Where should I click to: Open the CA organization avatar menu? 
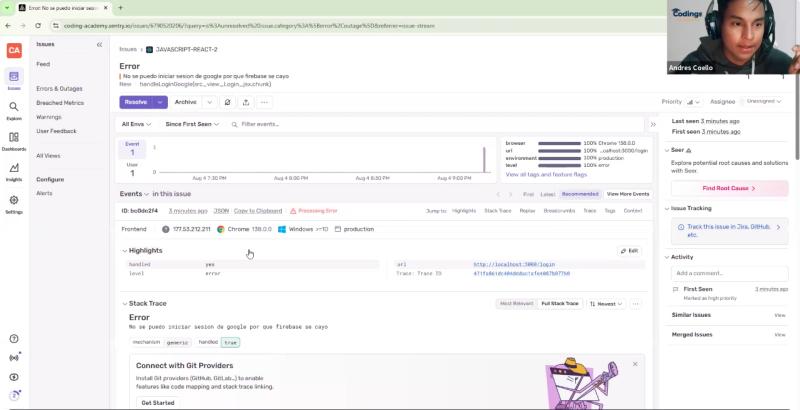(14, 50)
